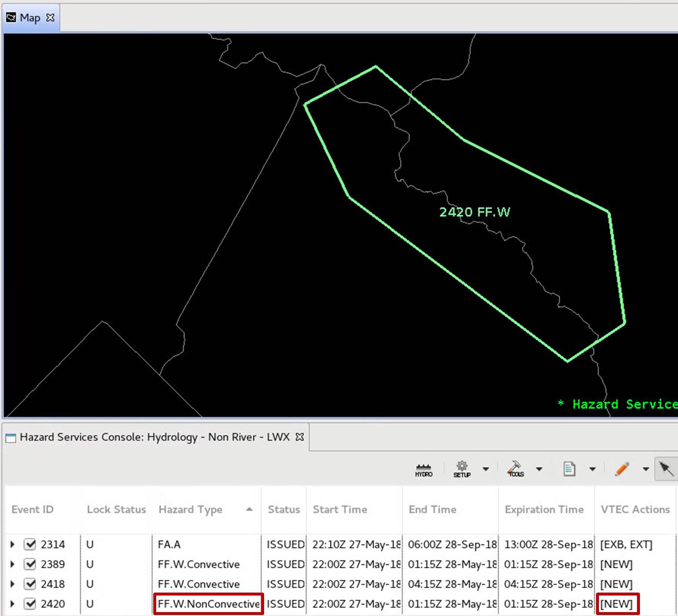The height and width of the screenshot is (616, 678).
Task: Select the pencil drawing tool
Action: (x=622, y=469)
